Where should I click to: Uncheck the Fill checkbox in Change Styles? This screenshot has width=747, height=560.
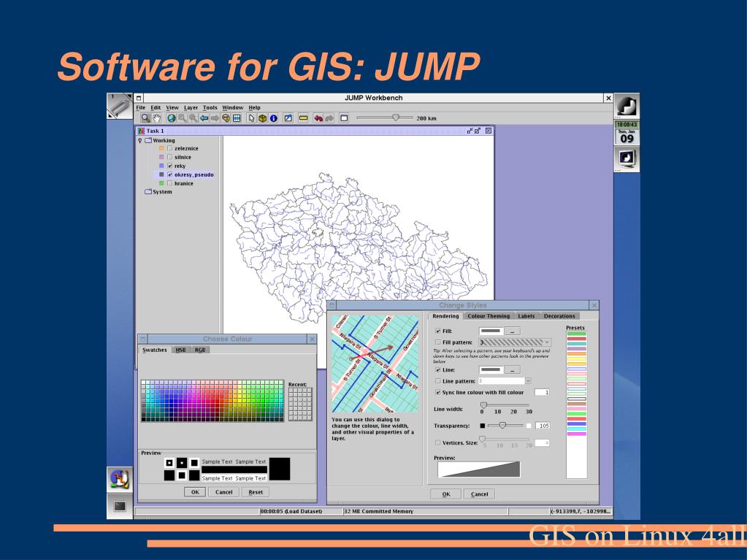pos(438,331)
